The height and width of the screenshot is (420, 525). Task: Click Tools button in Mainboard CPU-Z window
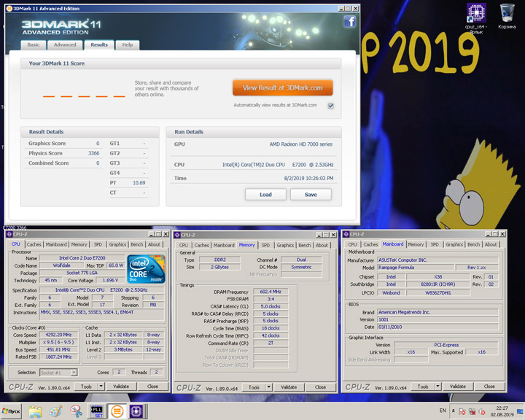point(423,386)
